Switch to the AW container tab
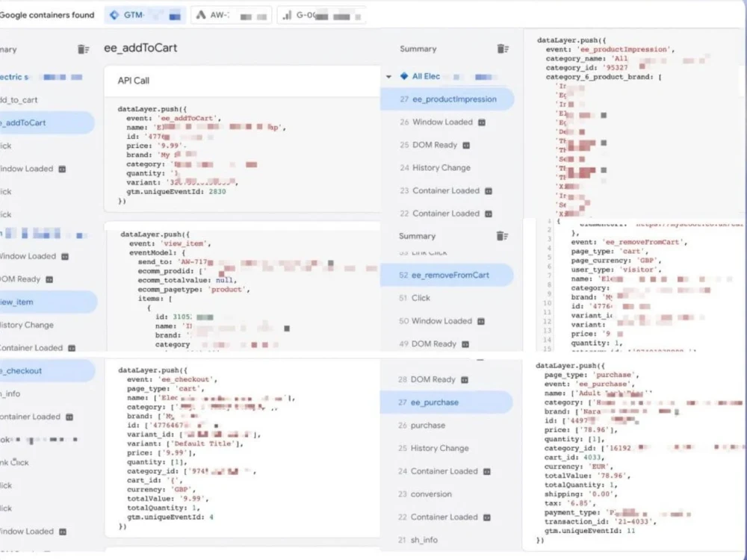Image resolution: width=747 pixels, height=560 pixels. coord(232,15)
